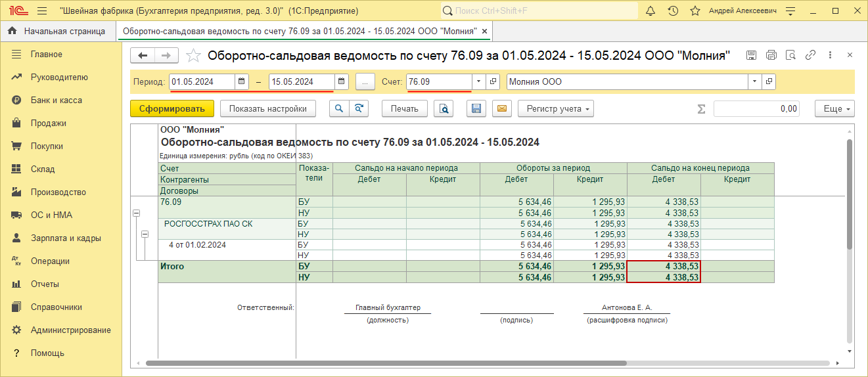Click the star to add report to favorites
This screenshot has width=868, height=377.
[193, 56]
